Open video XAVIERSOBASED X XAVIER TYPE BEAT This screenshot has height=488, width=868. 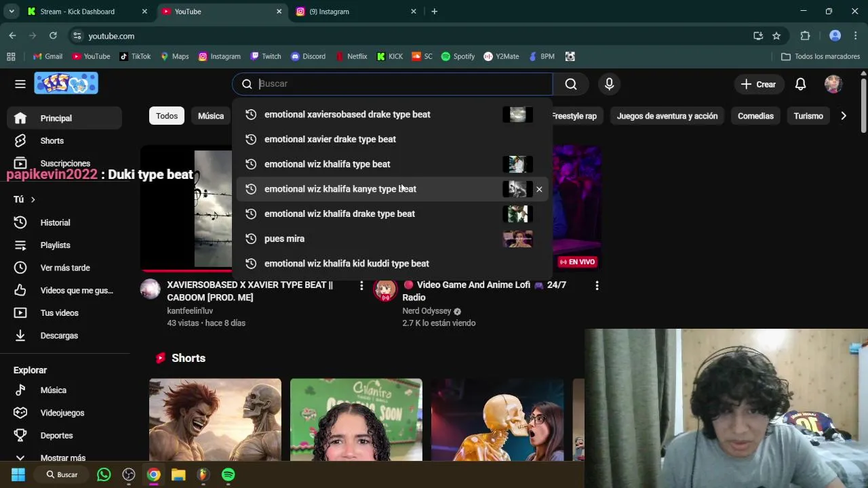coord(250,291)
